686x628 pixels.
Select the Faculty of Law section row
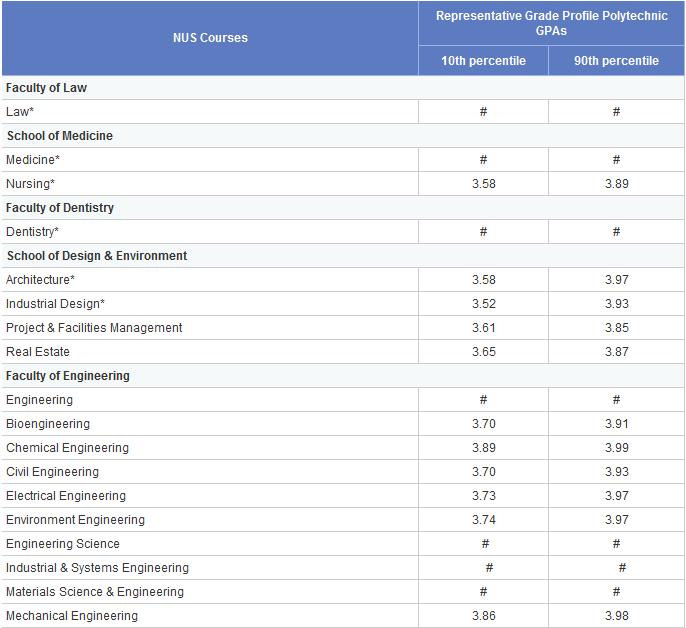[x=343, y=88]
